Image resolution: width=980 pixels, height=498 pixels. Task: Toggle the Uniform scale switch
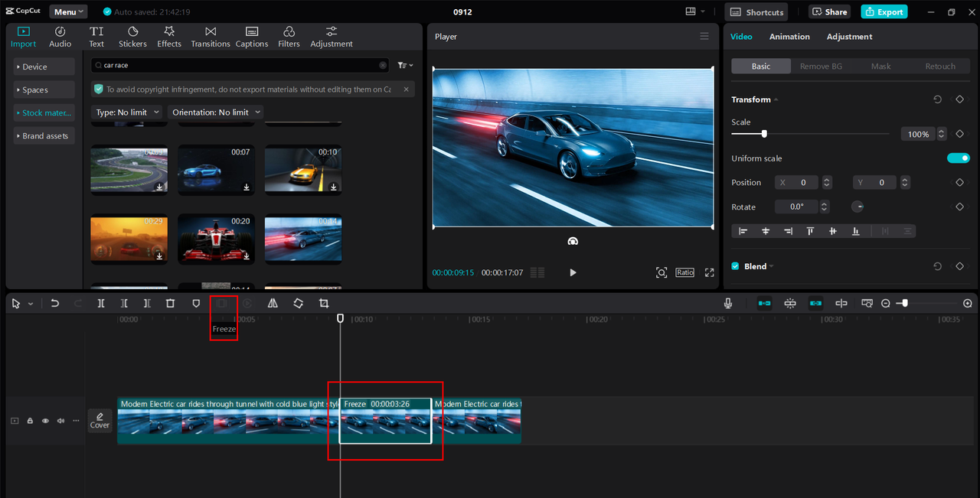click(x=959, y=158)
